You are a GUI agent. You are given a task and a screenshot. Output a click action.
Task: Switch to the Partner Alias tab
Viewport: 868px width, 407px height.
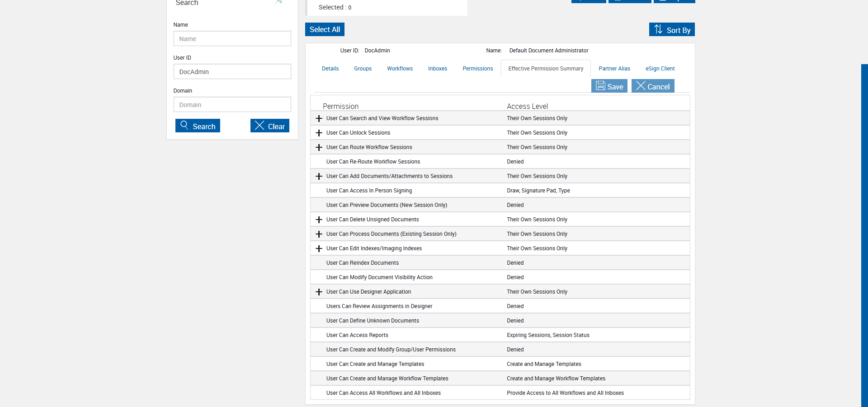click(614, 69)
